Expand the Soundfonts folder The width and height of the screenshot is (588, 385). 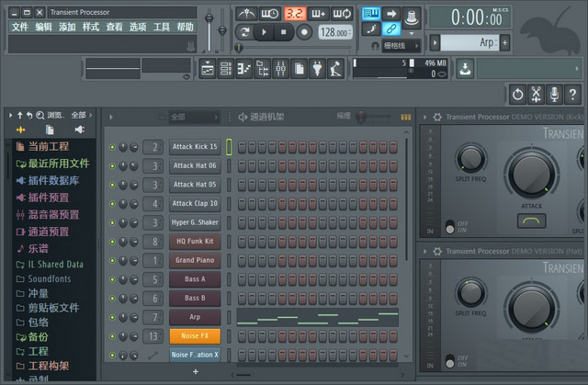coord(43,278)
